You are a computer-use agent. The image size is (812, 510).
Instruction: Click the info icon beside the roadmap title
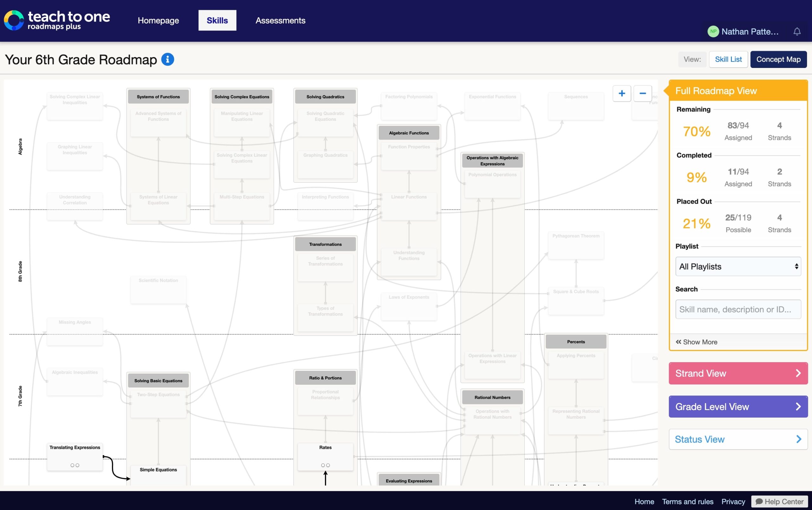tap(167, 59)
